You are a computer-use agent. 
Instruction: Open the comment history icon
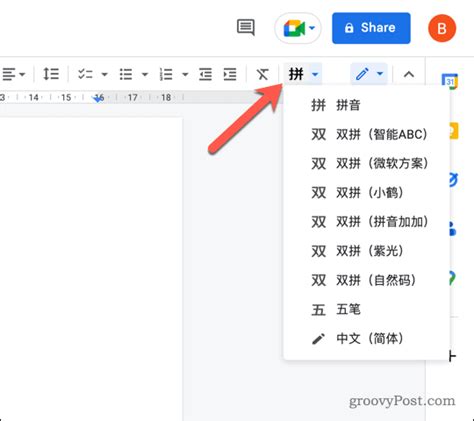tap(246, 27)
